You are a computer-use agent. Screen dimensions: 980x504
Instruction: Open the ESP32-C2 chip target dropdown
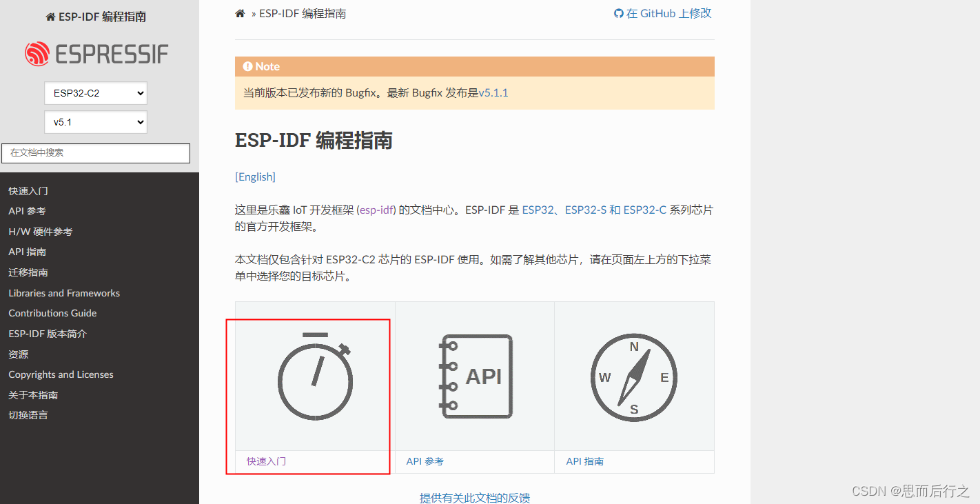coord(96,93)
